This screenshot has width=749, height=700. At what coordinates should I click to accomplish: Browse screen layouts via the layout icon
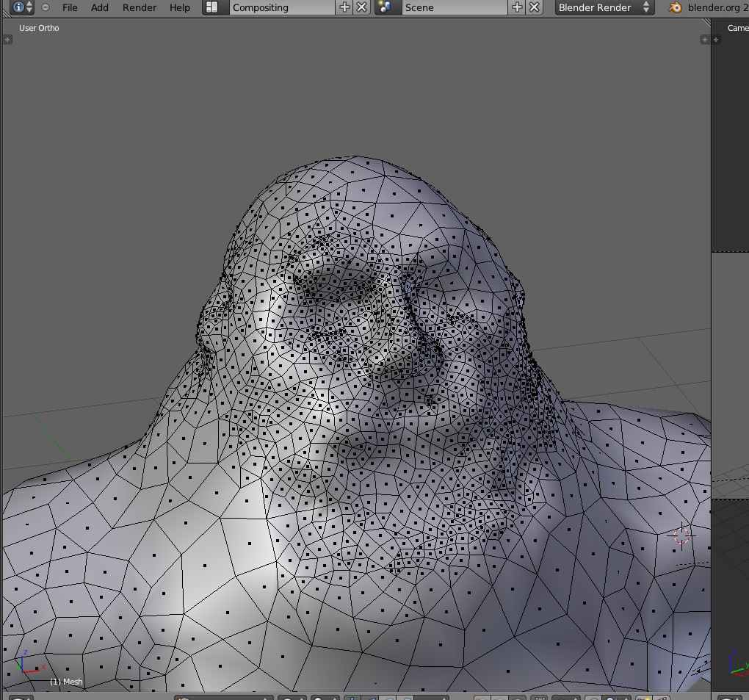[212, 7]
